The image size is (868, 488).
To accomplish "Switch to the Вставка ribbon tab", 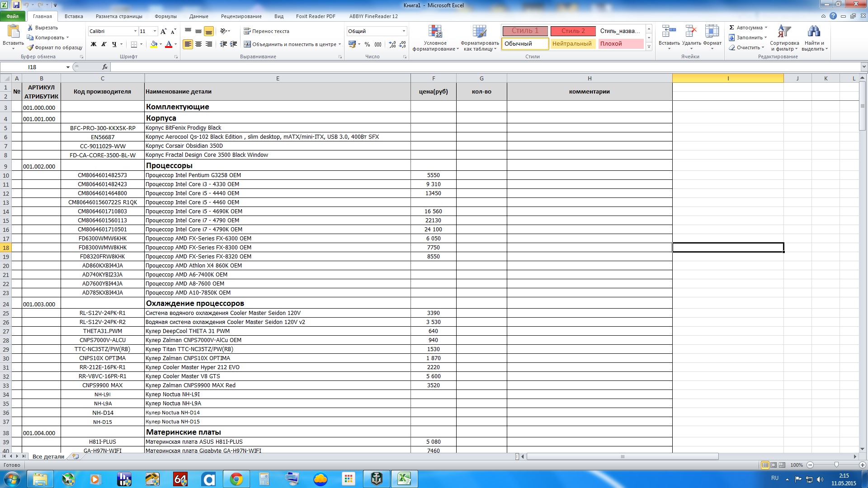I will click(74, 16).
